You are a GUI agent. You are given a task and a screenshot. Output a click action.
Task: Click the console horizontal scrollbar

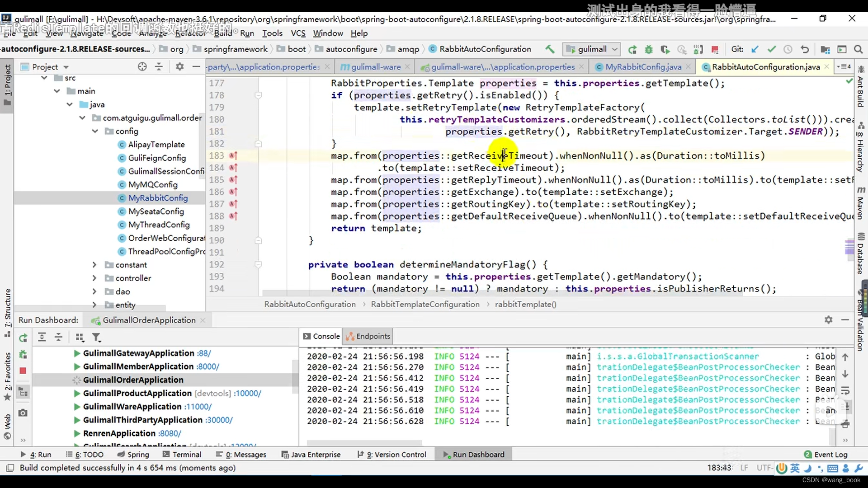tap(364, 443)
